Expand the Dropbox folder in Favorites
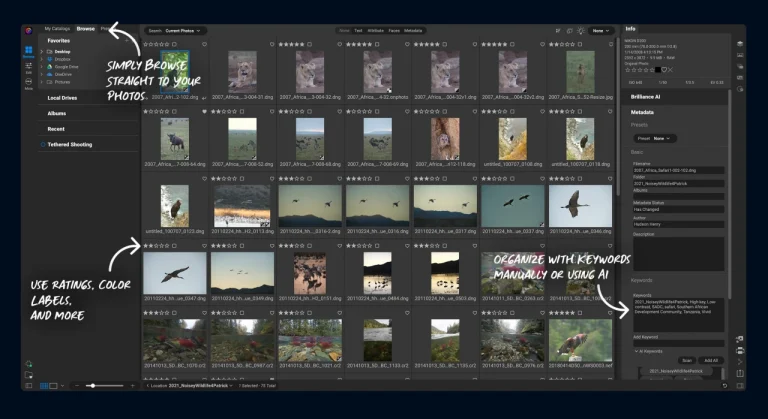The width and height of the screenshot is (768, 419). tap(42, 59)
